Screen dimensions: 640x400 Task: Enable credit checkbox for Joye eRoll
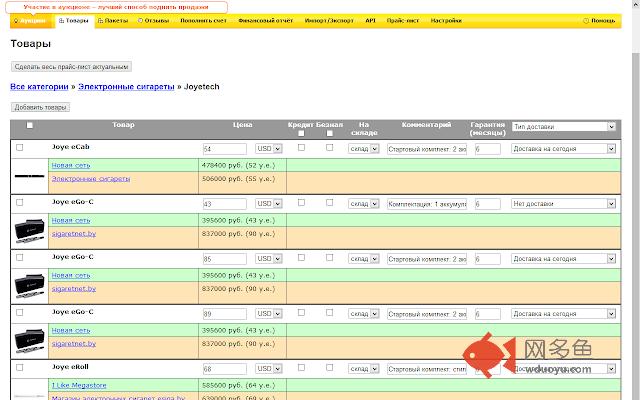(x=301, y=367)
